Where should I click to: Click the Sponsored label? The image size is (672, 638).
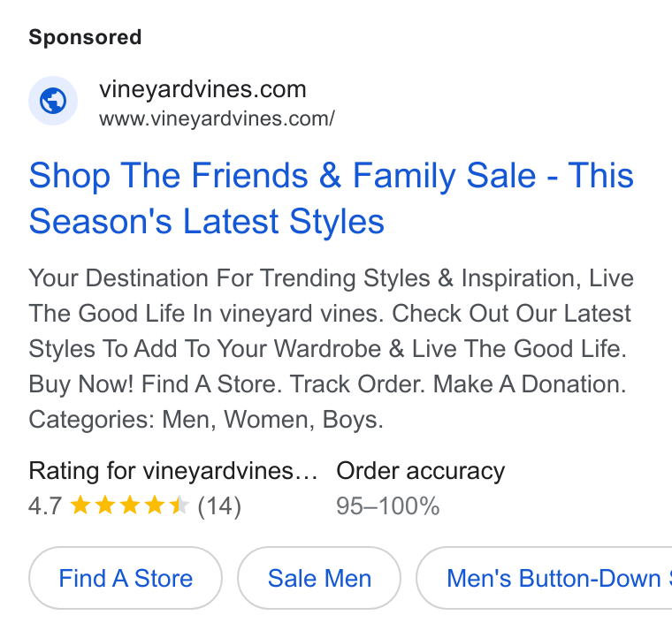(x=85, y=37)
